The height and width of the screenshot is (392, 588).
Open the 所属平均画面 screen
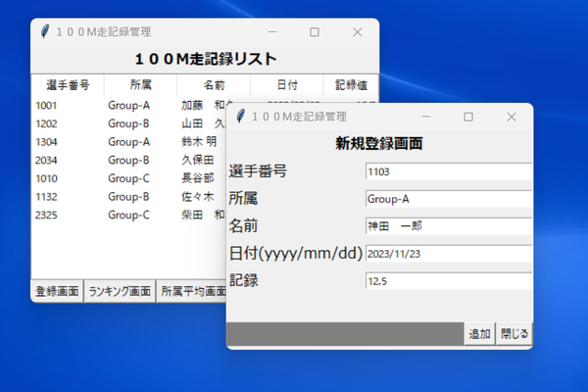pos(192,291)
